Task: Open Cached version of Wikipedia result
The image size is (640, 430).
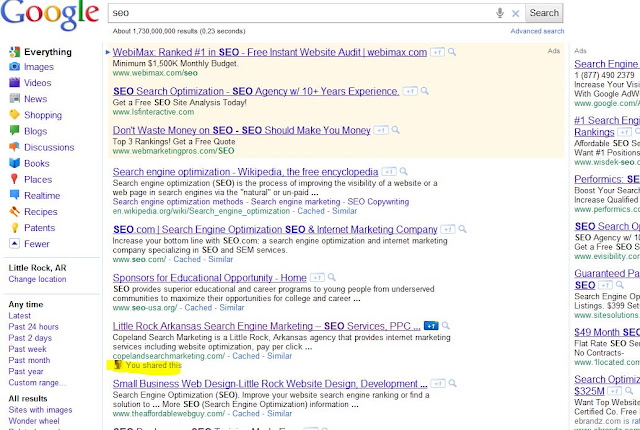Action: tap(311, 211)
